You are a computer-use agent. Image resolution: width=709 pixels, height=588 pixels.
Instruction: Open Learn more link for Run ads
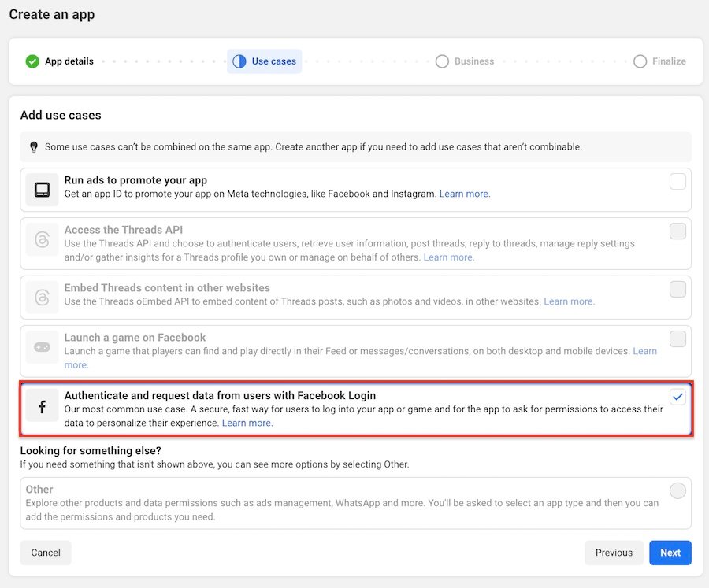(465, 194)
